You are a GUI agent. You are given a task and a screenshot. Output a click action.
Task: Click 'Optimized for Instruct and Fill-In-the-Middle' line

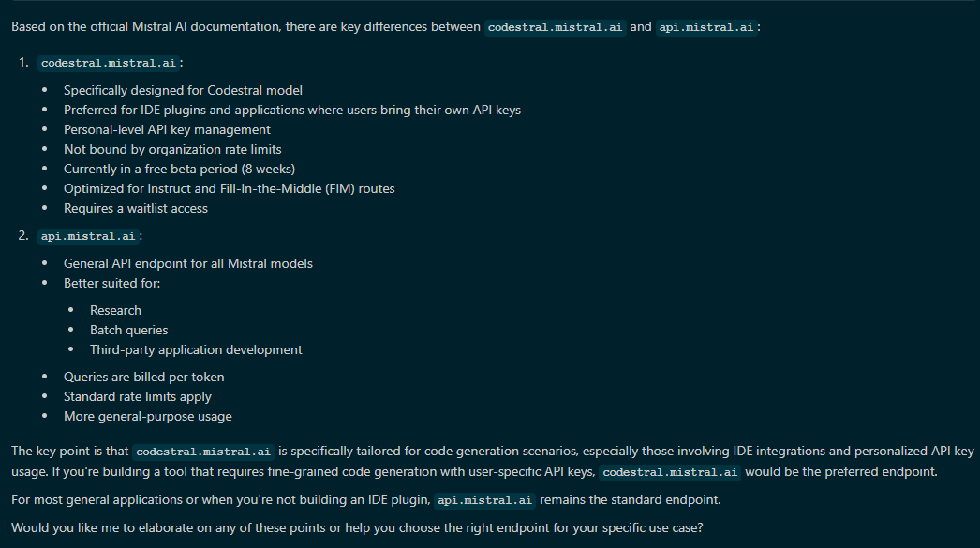click(230, 188)
